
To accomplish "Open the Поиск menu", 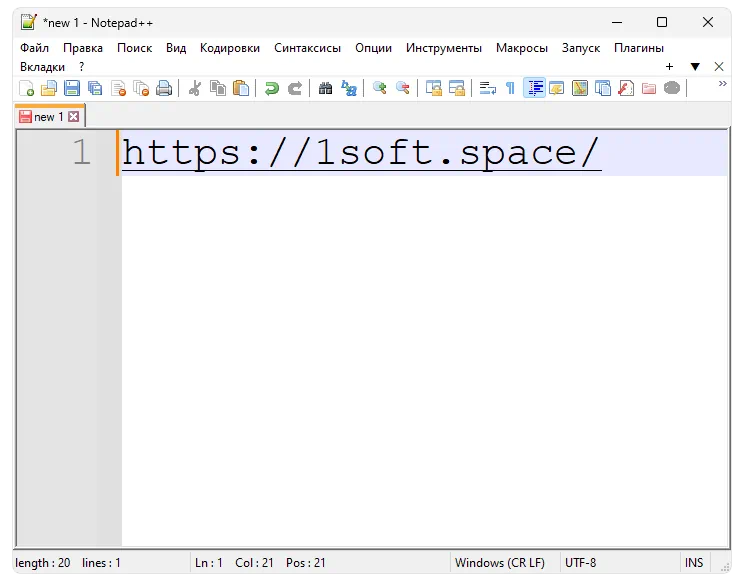I will pos(135,48).
